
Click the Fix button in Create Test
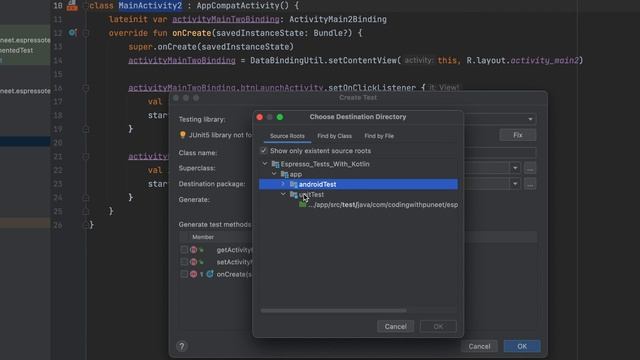[518, 135]
